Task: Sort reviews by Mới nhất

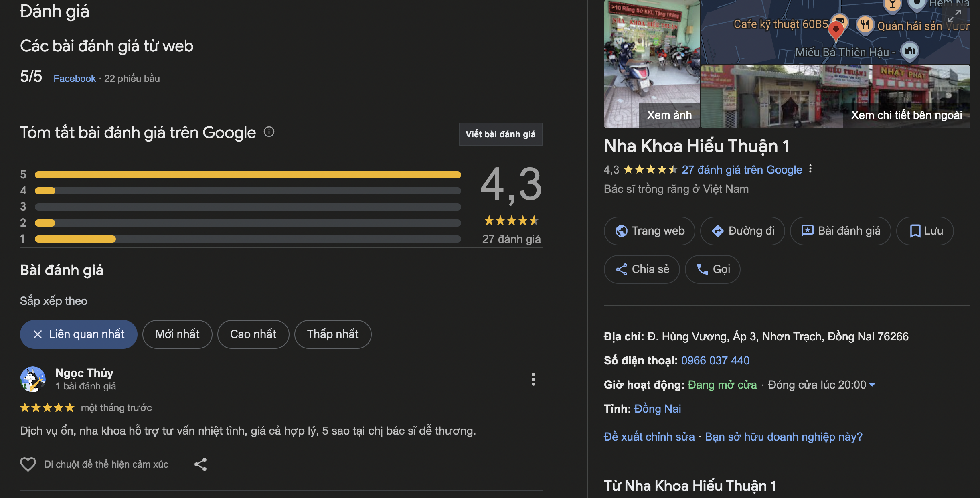Action: [x=177, y=334]
